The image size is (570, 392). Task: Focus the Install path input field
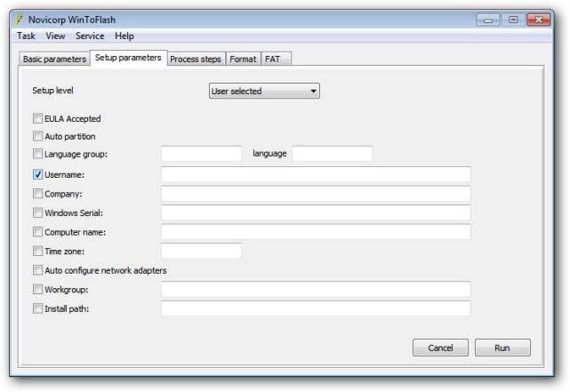[x=316, y=308]
